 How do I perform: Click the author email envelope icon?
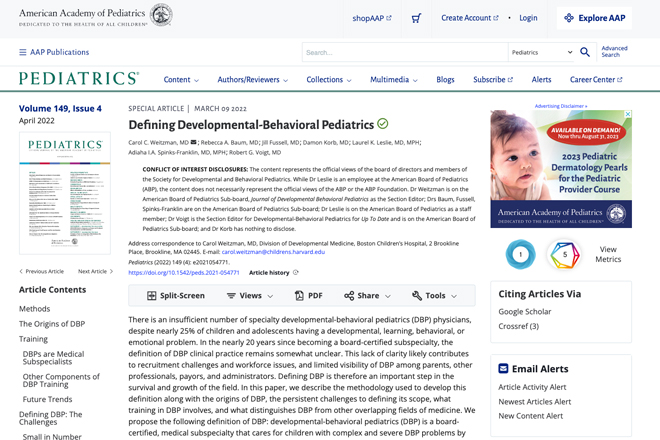point(194,142)
